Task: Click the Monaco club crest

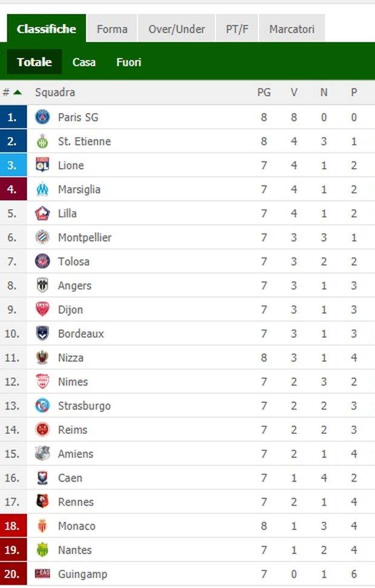Action: click(42, 526)
